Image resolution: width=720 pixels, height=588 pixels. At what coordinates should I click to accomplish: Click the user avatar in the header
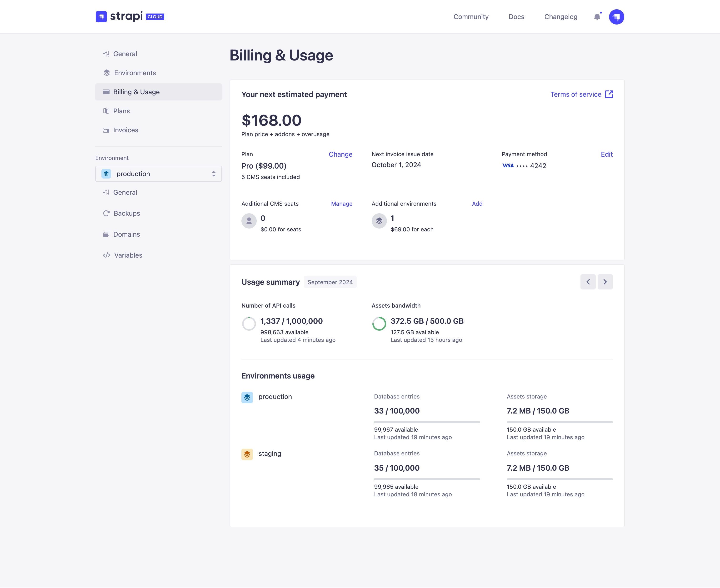pos(617,17)
